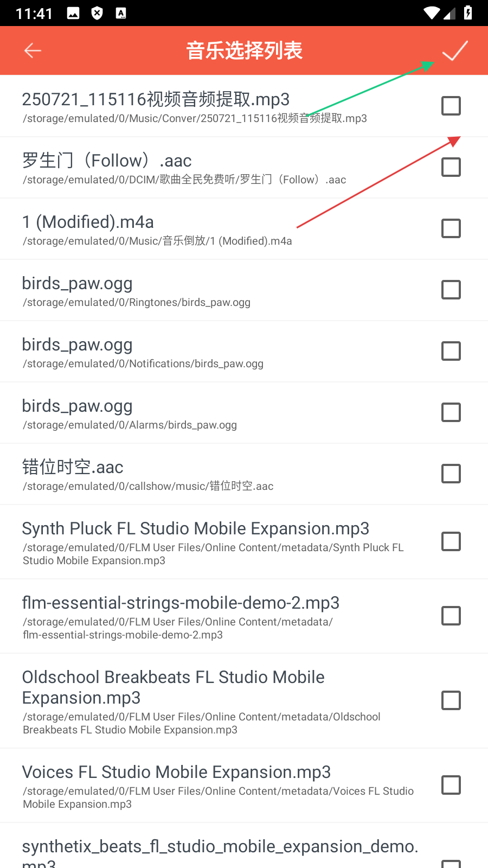
Task: Tap the Wi-Fi signal status icon
Action: pos(432,12)
